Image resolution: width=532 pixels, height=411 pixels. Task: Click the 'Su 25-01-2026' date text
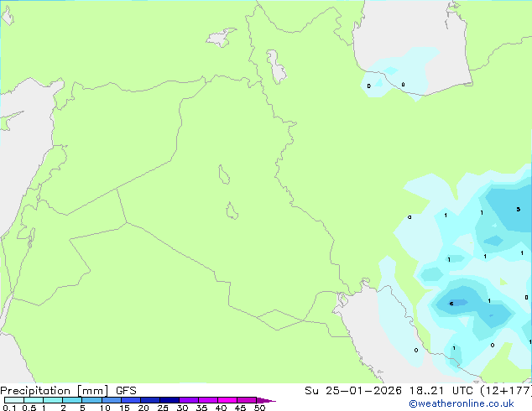click(353, 391)
